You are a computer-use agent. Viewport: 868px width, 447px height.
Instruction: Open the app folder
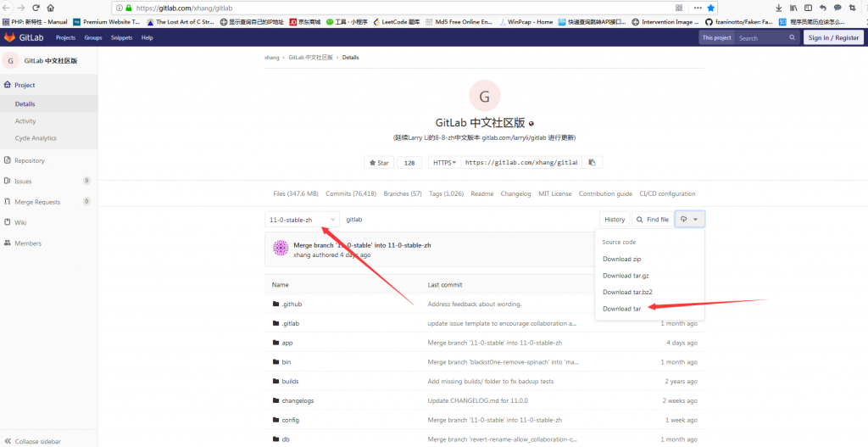(x=287, y=343)
